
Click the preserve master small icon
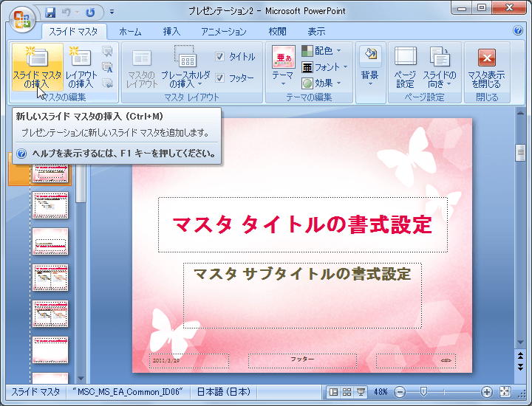[x=108, y=83]
